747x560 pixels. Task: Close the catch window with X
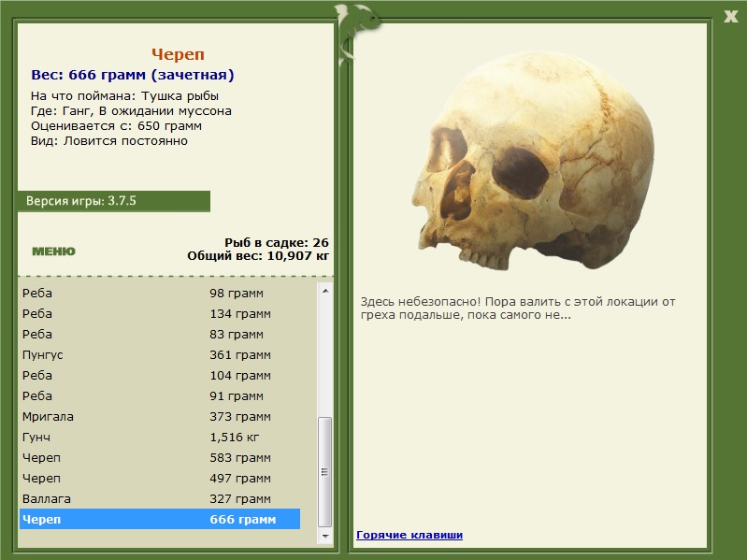[x=730, y=15]
